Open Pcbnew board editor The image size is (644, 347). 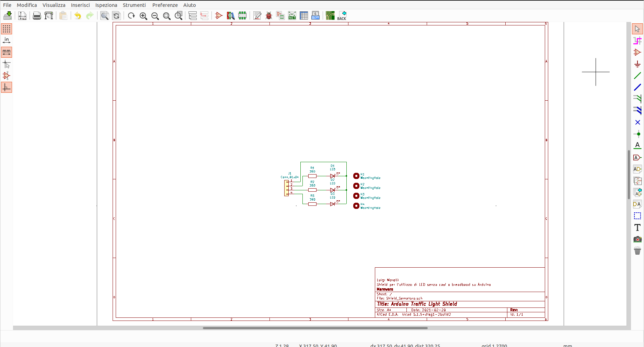330,15
